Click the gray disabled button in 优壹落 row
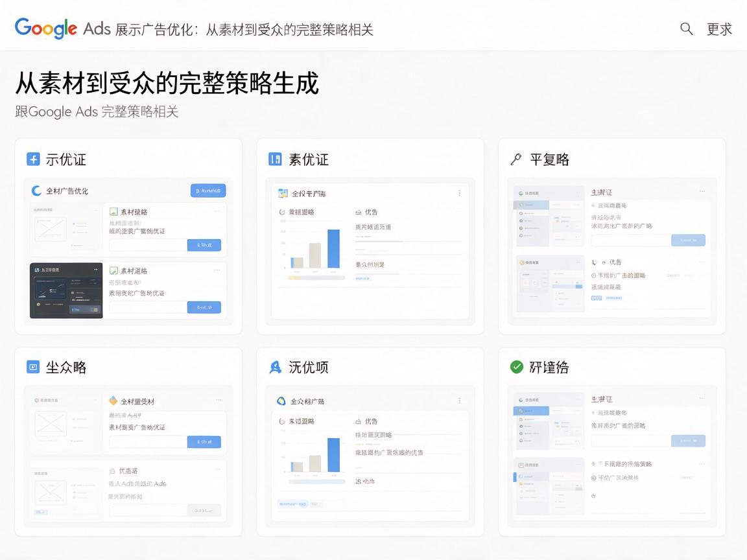The image size is (747, 560). pyautogui.click(x=204, y=510)
